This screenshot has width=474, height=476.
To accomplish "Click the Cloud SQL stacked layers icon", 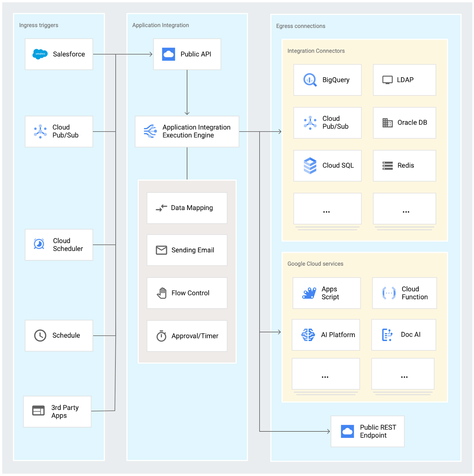I will click(x=310, y=165).
